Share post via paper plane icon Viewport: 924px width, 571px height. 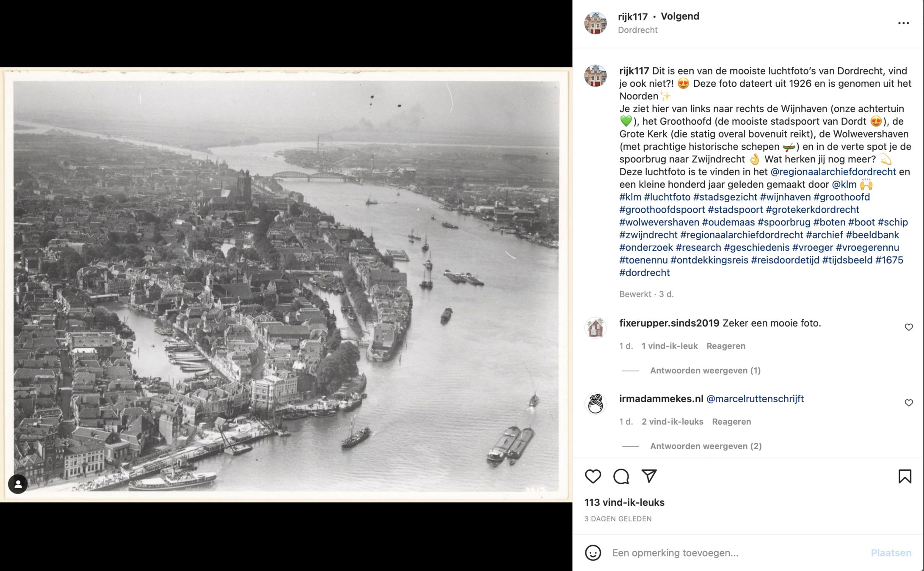pos(649,476)
